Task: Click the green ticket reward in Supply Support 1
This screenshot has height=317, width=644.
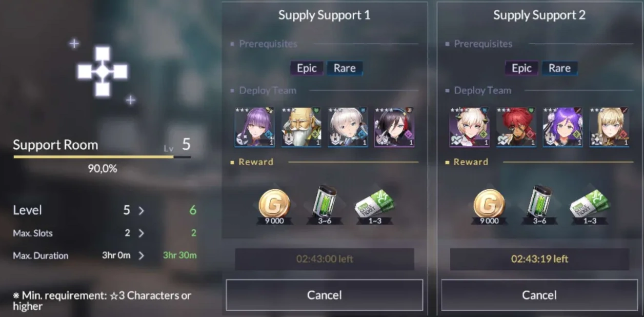Action: [375, 205]
